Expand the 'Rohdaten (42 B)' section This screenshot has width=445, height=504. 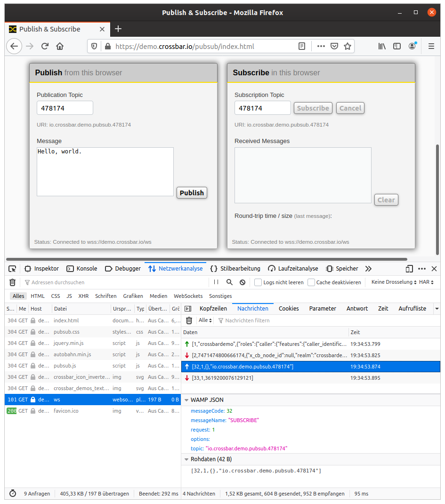[x=186, y=459]
